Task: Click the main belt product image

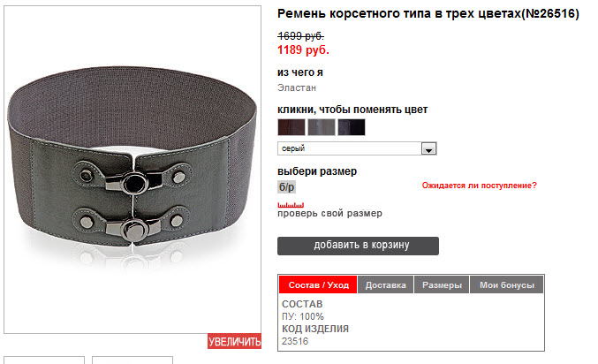Action: tap(132, 170)
